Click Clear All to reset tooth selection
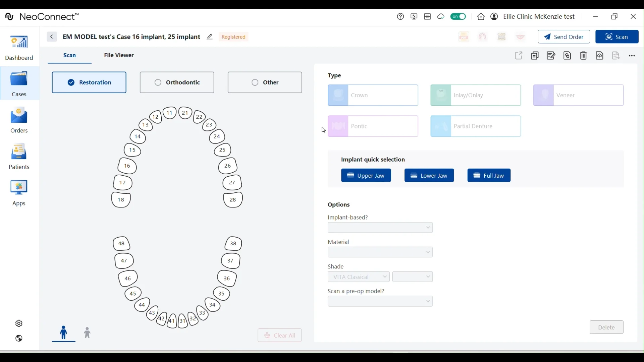The height and width of the screenshot is (362, 644). (x=279, y=335)
